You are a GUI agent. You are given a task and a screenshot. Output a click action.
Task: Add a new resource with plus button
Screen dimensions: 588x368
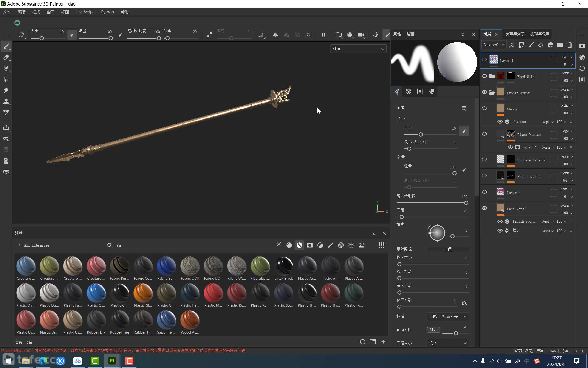coord(383,342)
